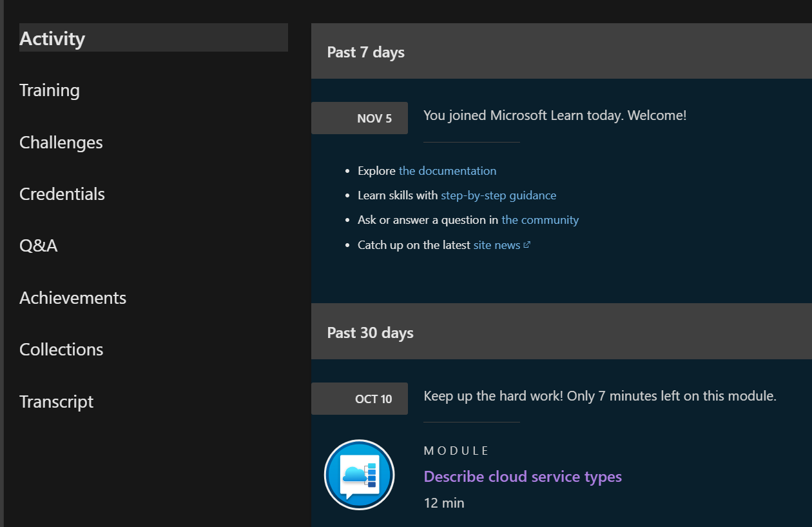Click the '12 min' duration text
The width and height of the screenshot is (812, 527).
pos(444,502)
